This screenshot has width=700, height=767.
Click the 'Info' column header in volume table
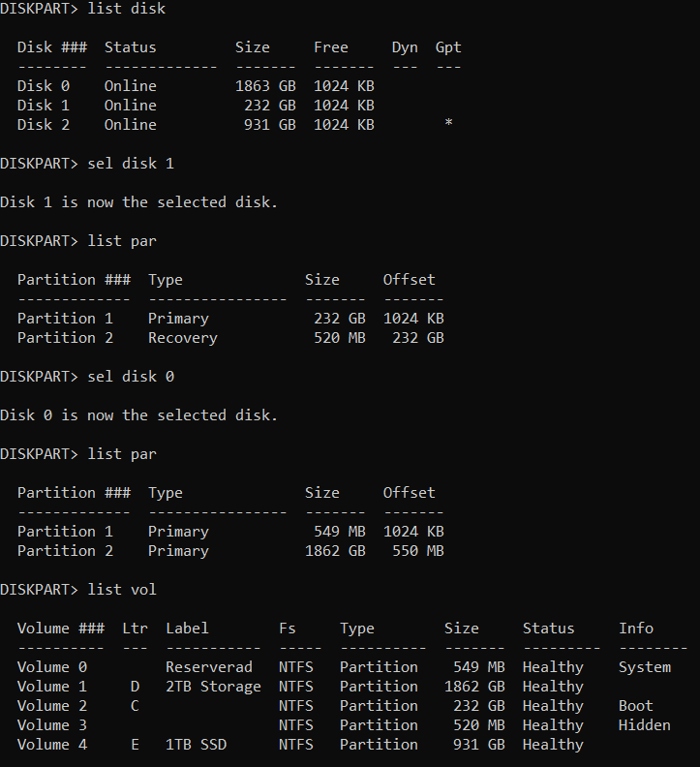point(636,629)
